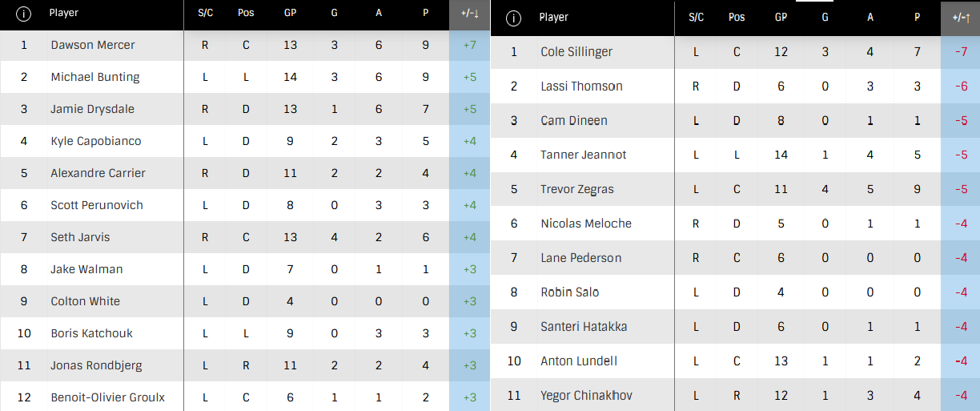The height and width of the screenshot is (411, 980).
Task: Click Tanner Jeannot's name
Action: tap(583, 155)
